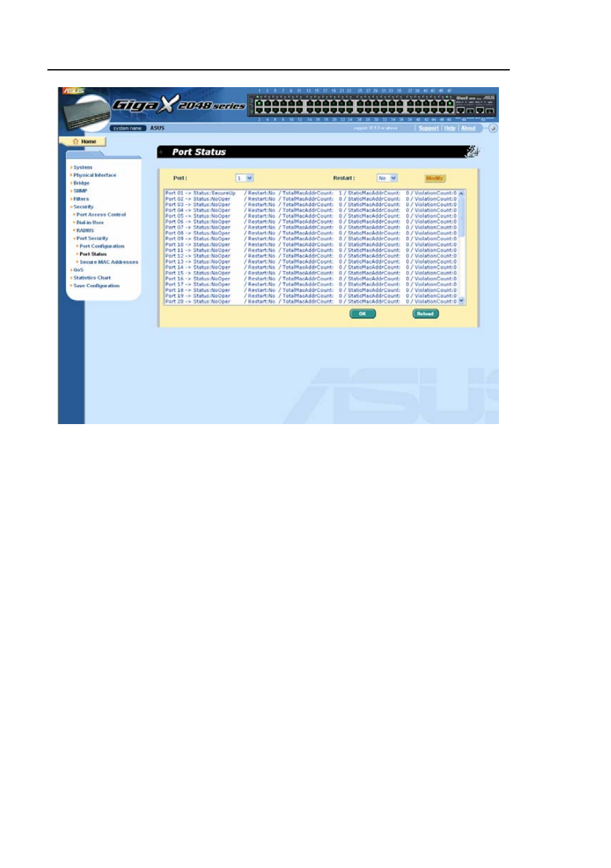Image resolution: width=611 pixels, height=868 pixels.
Task: Click the Reload button
Action: tap(425, 314)
